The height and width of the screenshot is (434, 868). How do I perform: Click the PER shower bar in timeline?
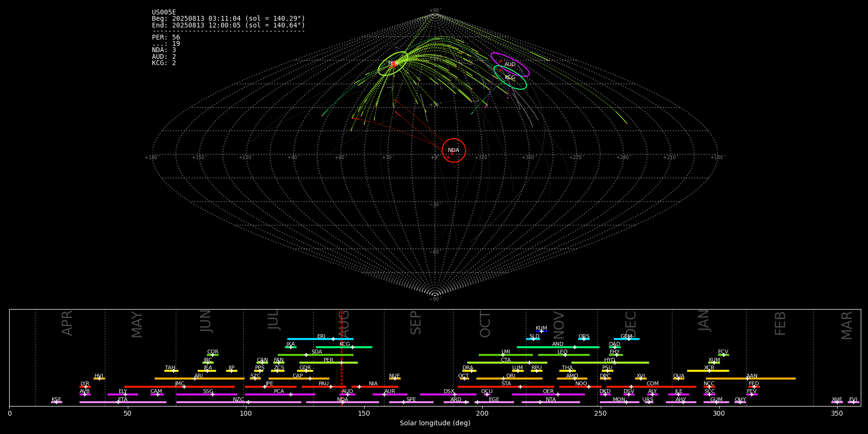[x=328, y=363]
